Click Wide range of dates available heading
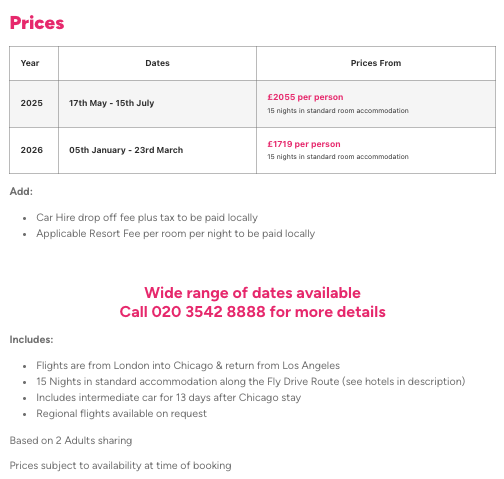The height and width of the screenshot is (479, 504). pyautogui.click(x=252, y=293)
